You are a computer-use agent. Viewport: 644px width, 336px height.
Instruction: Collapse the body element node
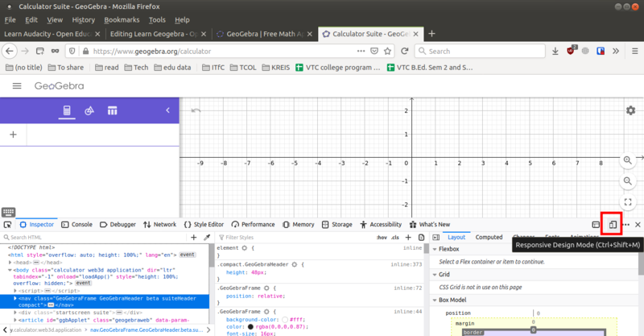(x=10, y=270)
